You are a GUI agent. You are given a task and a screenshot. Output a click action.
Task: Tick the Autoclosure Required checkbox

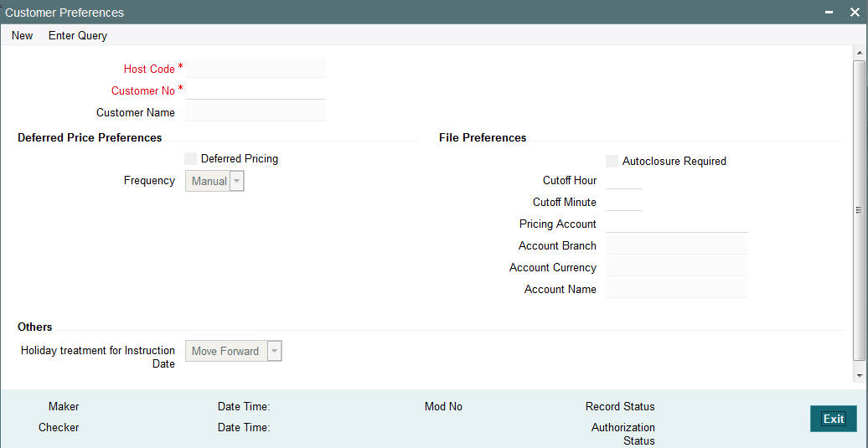612,161
